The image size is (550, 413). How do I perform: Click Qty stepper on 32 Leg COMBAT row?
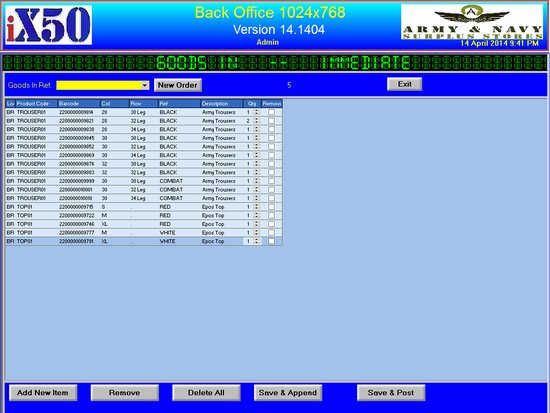[257, 189]
